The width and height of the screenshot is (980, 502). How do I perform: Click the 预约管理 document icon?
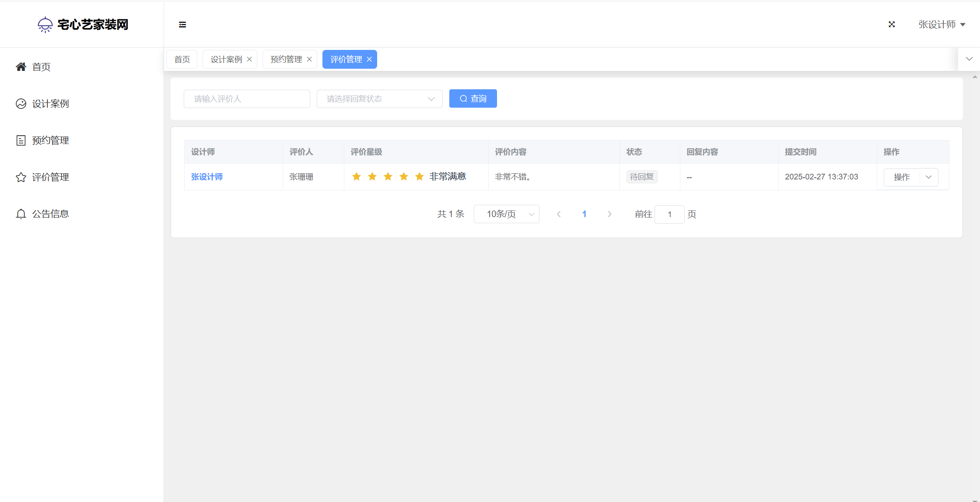pyautogui.click(x=21, y=140)
